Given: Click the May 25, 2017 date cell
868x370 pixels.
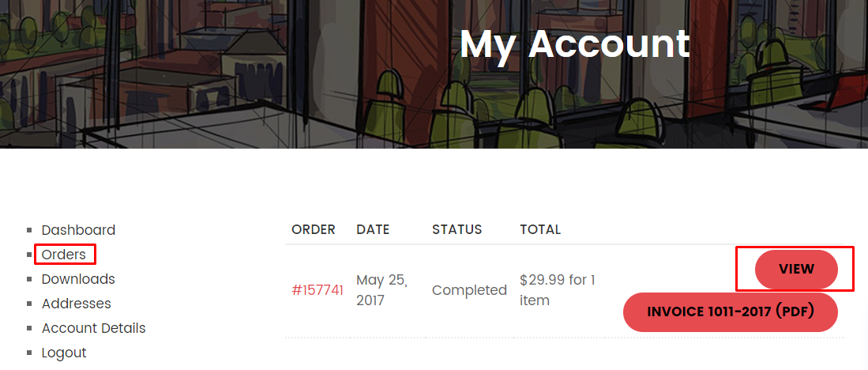Looking at the screenshot, I should 381,290.
